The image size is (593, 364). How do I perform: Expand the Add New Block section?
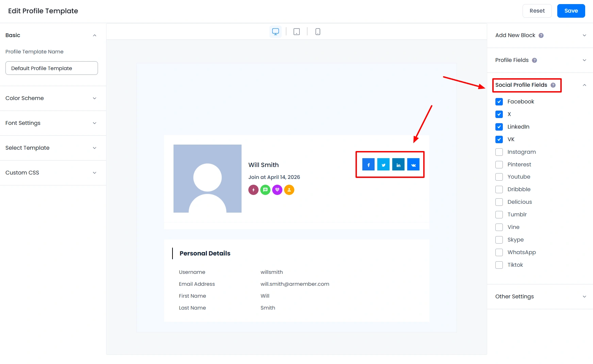pos(540,35)
